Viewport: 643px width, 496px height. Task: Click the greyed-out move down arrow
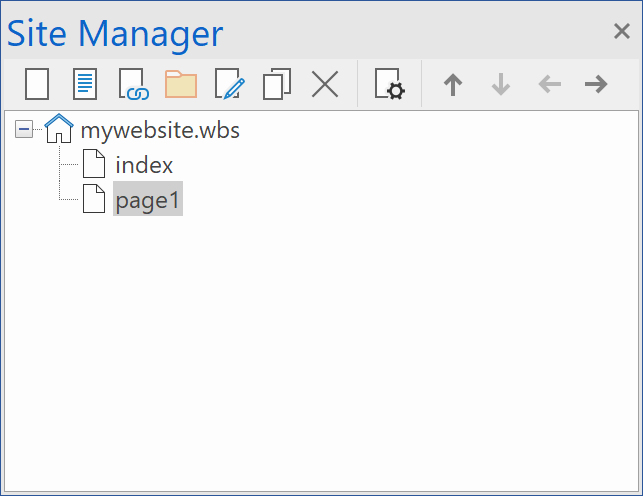[501, 84]
